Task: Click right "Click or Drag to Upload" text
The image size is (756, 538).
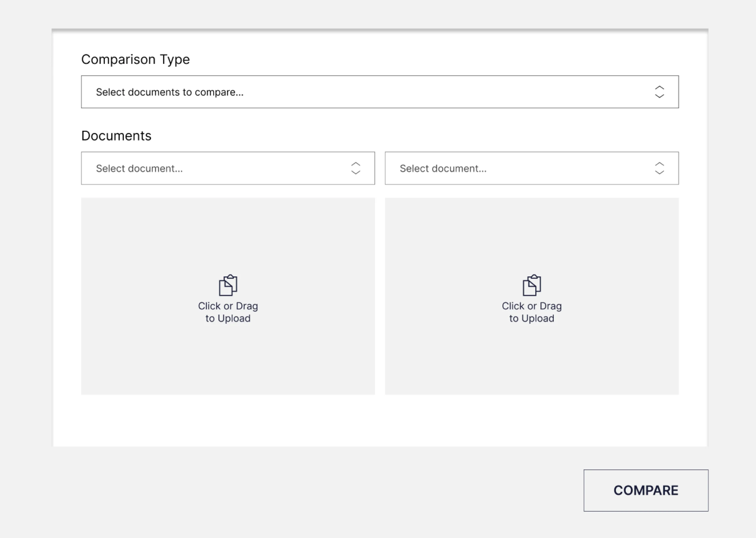Action: tap(532, 312)
